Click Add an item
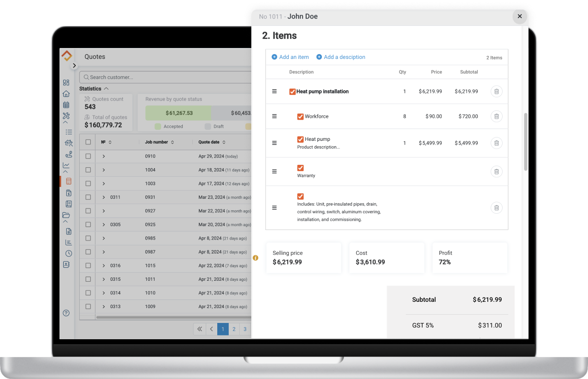Image resolution: width=588 pixels, height=379 pixels. tap(290, 57)
